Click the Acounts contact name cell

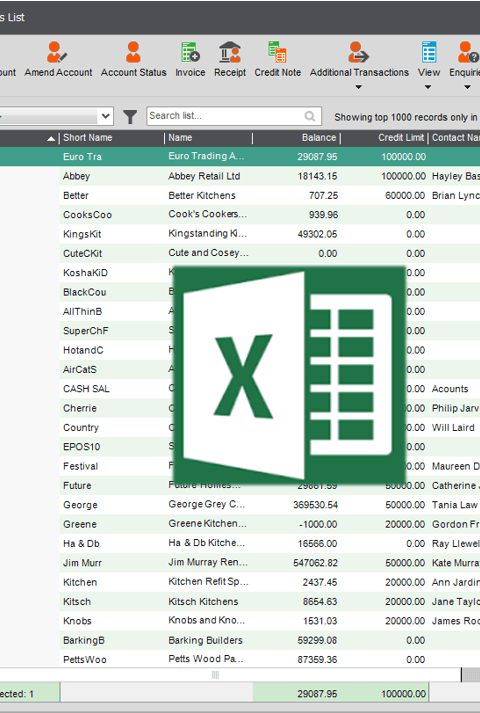point(450,389)
